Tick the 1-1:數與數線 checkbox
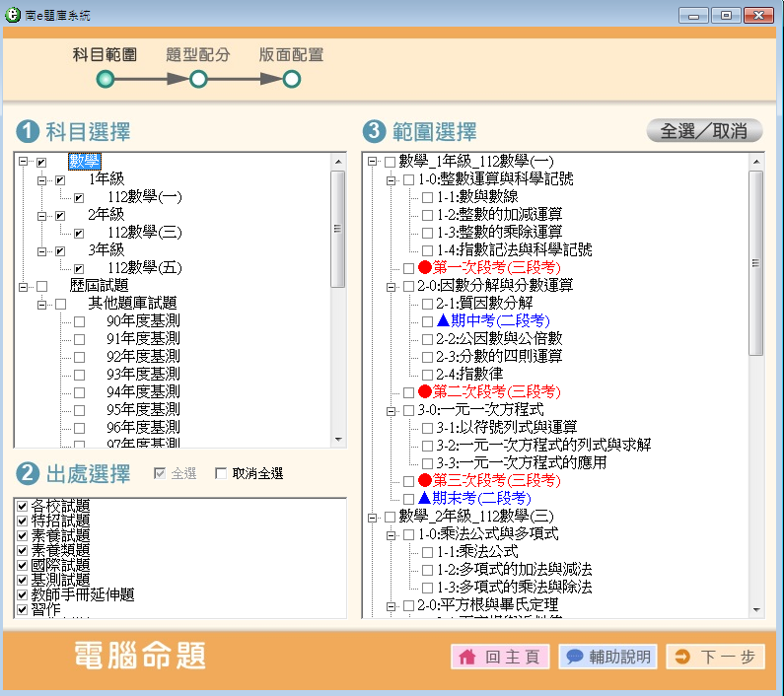 (427, 197)
